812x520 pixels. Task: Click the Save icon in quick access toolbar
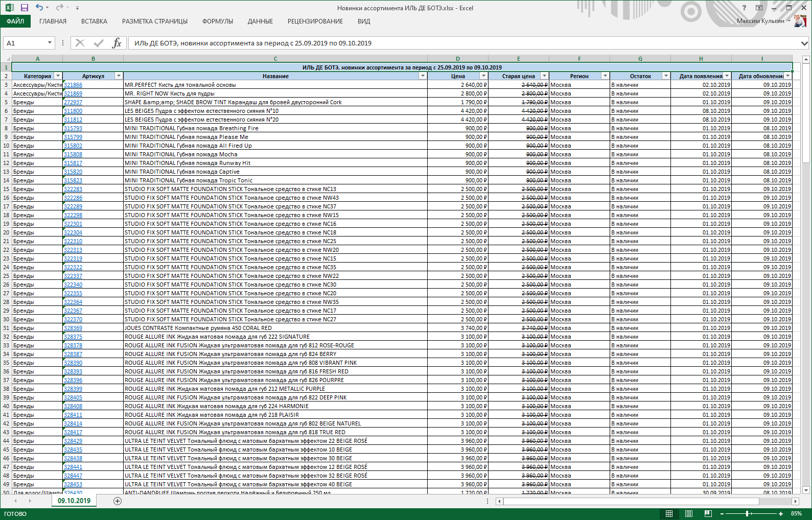pos(24,8)
